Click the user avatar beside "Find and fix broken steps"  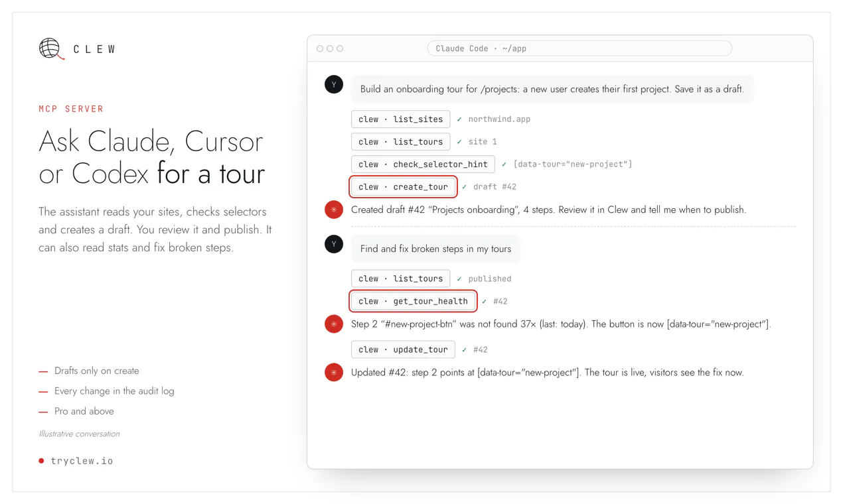(334, 244)
